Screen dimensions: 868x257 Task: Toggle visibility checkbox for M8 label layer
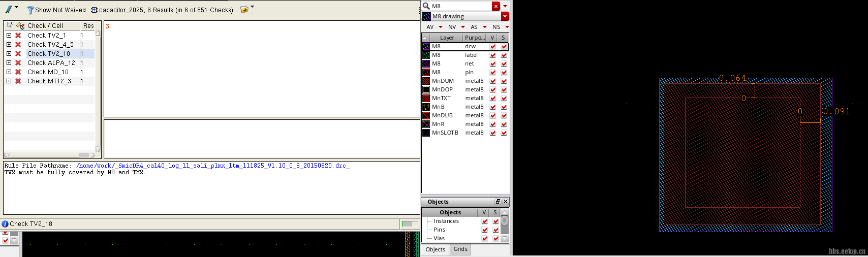pos(492,55)
